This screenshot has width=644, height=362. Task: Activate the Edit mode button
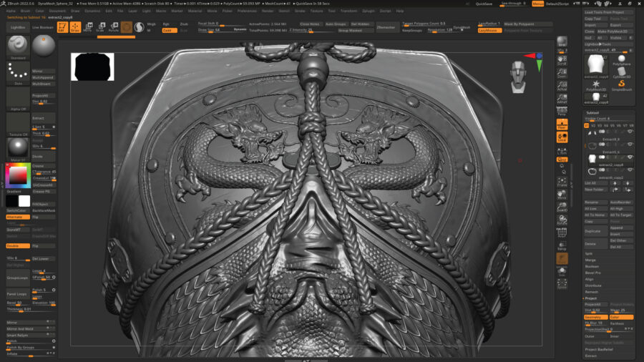coord(62,28)
